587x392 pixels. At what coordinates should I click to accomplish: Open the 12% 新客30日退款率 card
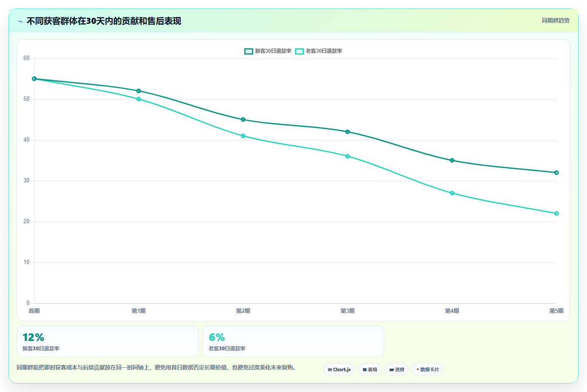pyautogui.click(x=108, y=341)
